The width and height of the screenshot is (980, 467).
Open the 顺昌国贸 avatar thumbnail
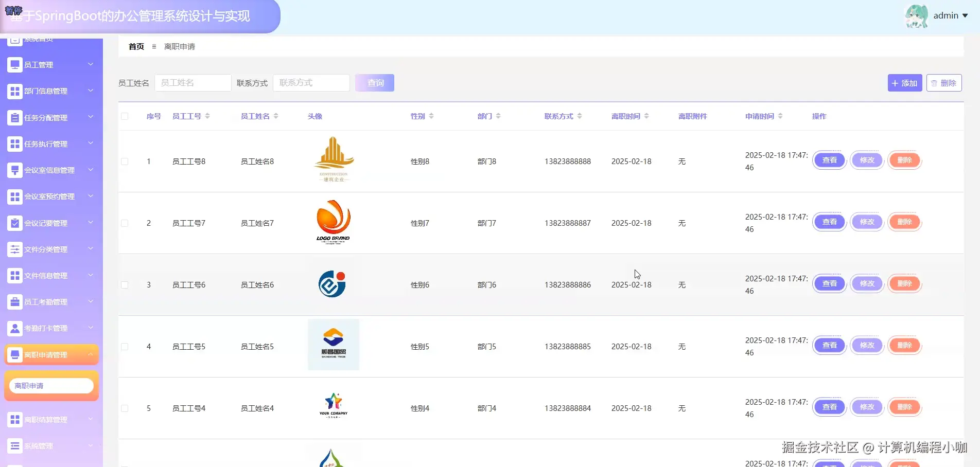click(x=334, y=345)
